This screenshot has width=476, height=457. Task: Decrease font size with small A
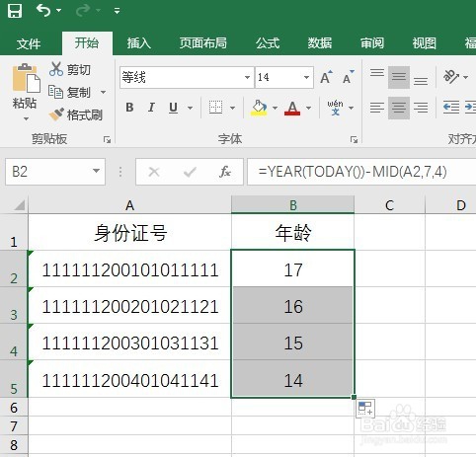[x=348, y=77]
